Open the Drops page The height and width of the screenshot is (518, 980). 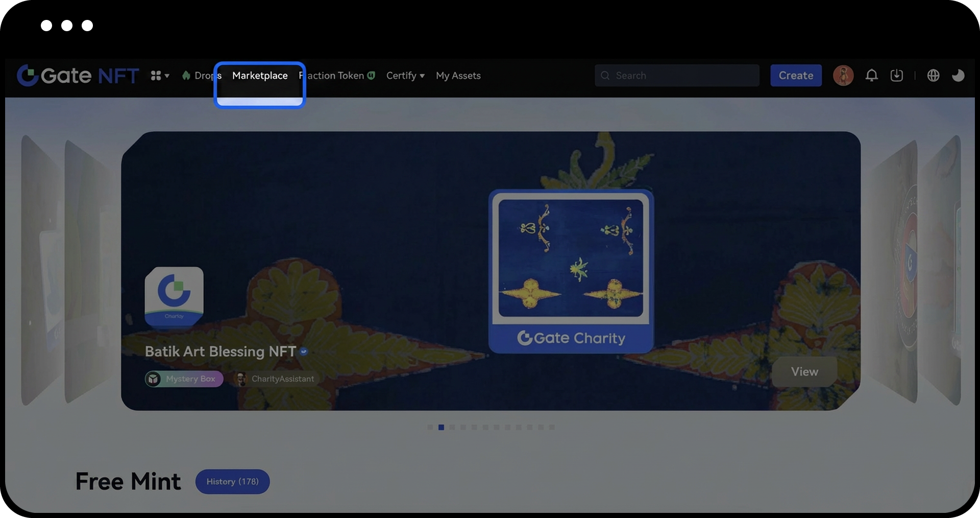(202, 76)
